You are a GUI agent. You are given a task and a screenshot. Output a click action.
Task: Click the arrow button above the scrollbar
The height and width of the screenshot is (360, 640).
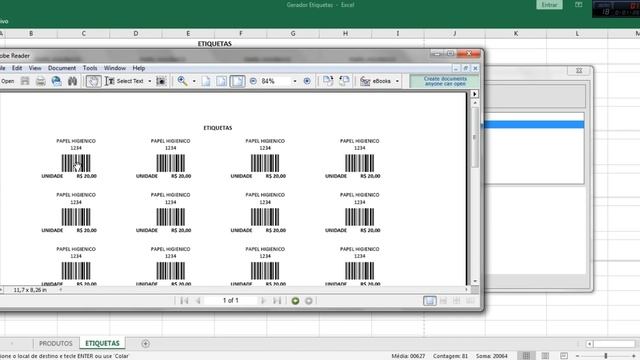click(474, 94)
